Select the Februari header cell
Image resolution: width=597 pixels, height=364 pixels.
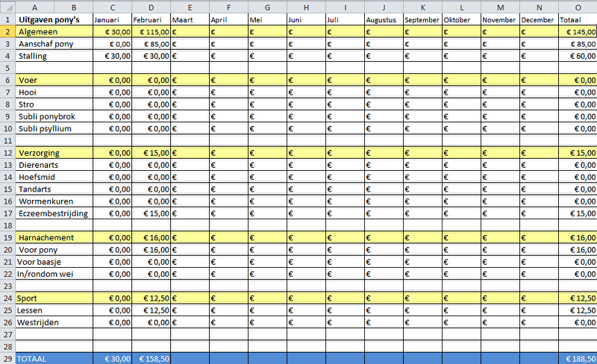tap(151, 19)
